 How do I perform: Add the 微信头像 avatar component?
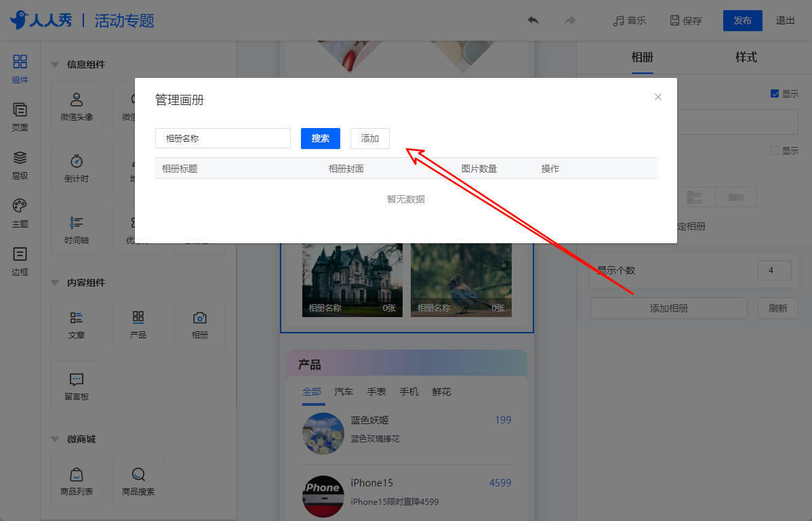click(77, 106)
